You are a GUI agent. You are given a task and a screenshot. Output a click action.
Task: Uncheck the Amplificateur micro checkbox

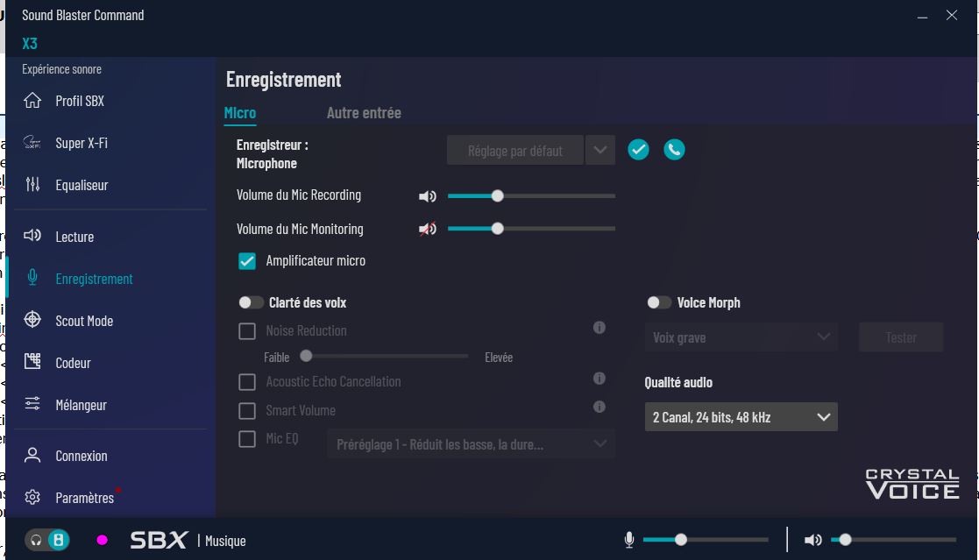[x=247, y=261]
